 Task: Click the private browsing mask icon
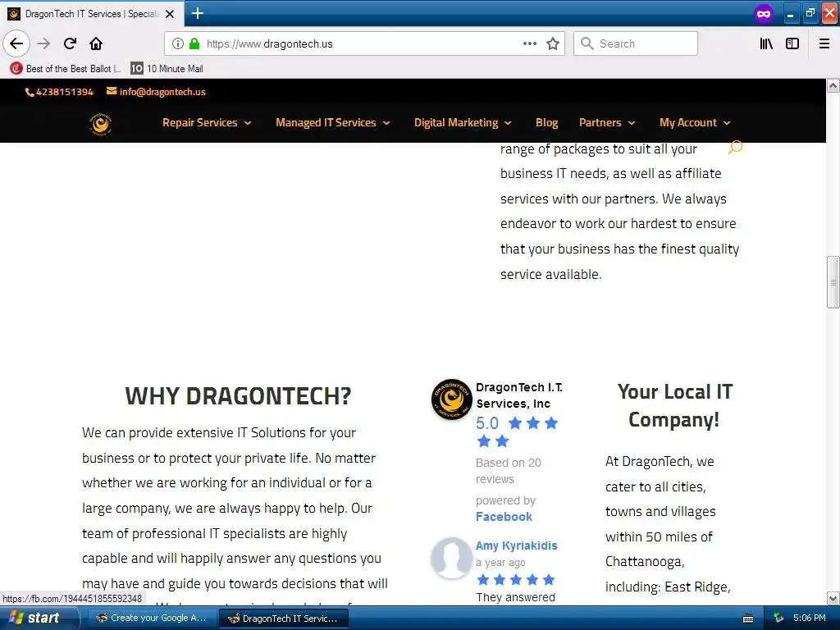[x=764, y=14]
